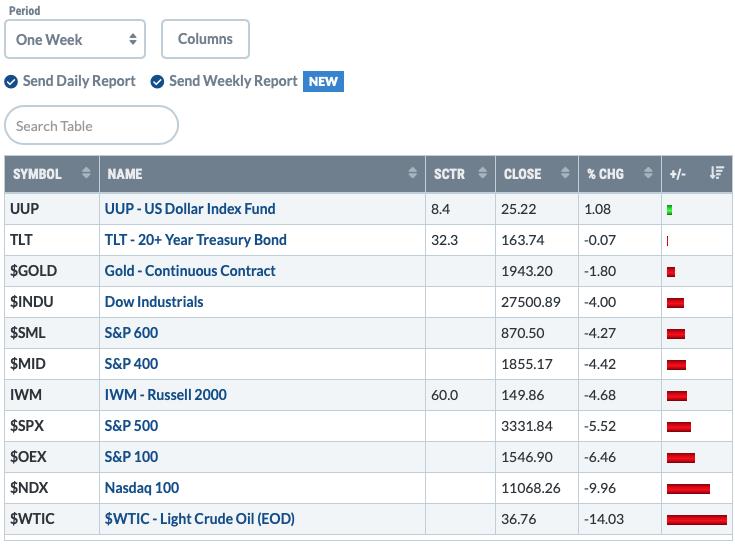Sort by the CLOSE column sort arrows
735x544 pixels.
click(x=565, y=173)
